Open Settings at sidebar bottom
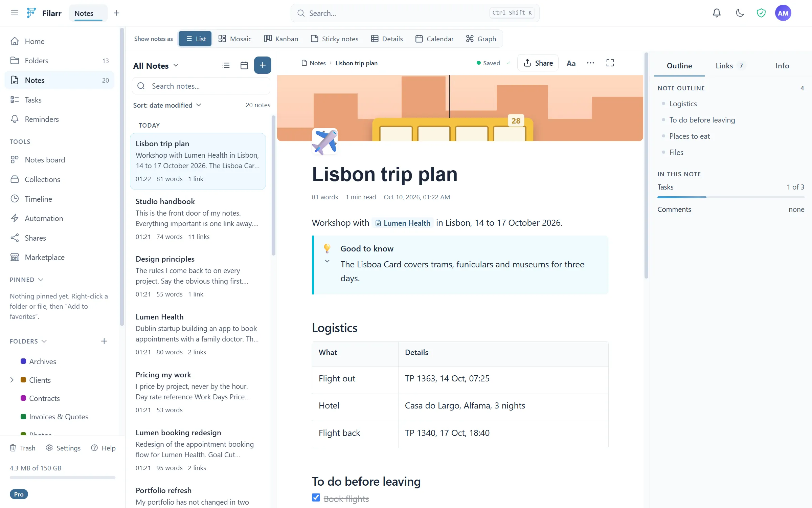The width and height of the screenshot is (812, 508). [63, 448]
